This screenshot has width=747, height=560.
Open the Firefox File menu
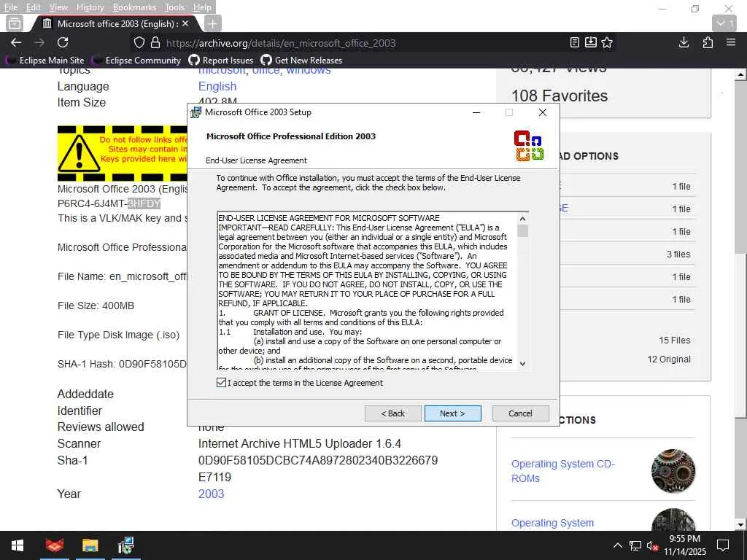pyautogui.click(x=10, y=7)
